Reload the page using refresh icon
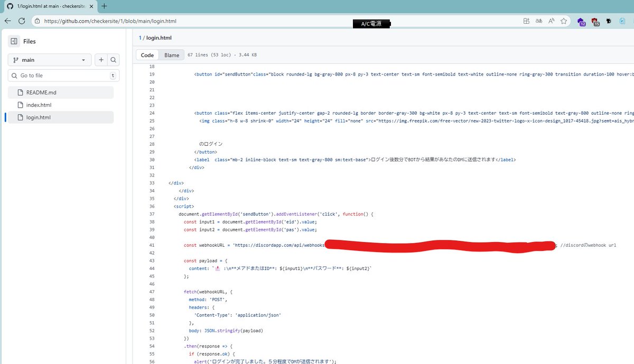634x364 pixels. [22, 21]
